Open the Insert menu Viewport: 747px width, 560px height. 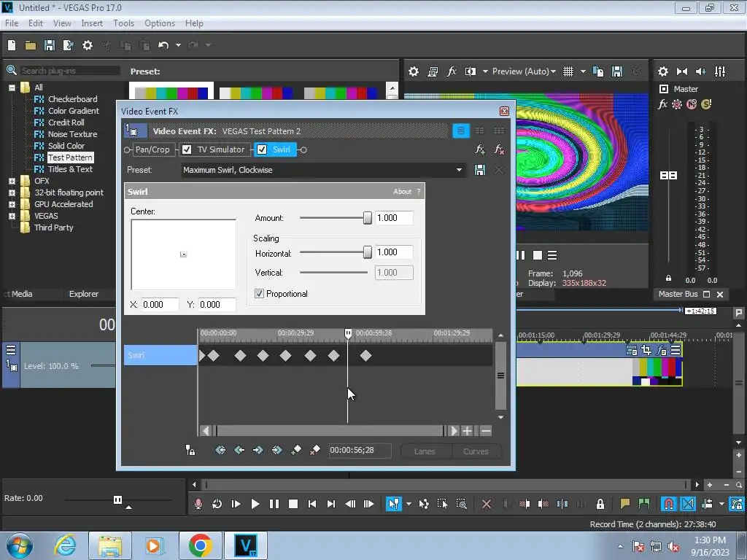click(x=92, y=23)
